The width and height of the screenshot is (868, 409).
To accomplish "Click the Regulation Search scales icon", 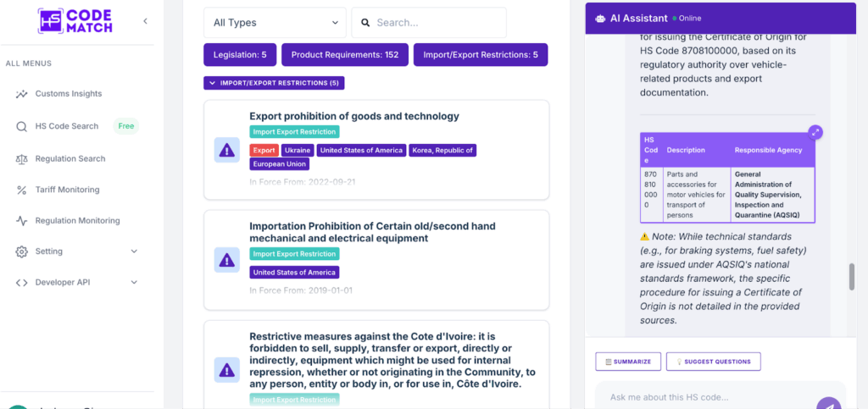I will (21, 158).
